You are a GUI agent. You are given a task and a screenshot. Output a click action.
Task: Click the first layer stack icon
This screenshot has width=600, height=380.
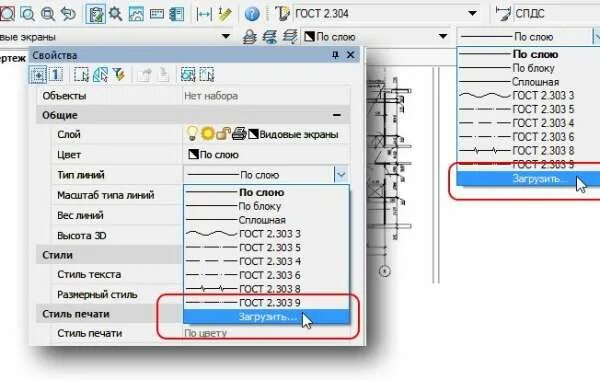pos(250,37)
